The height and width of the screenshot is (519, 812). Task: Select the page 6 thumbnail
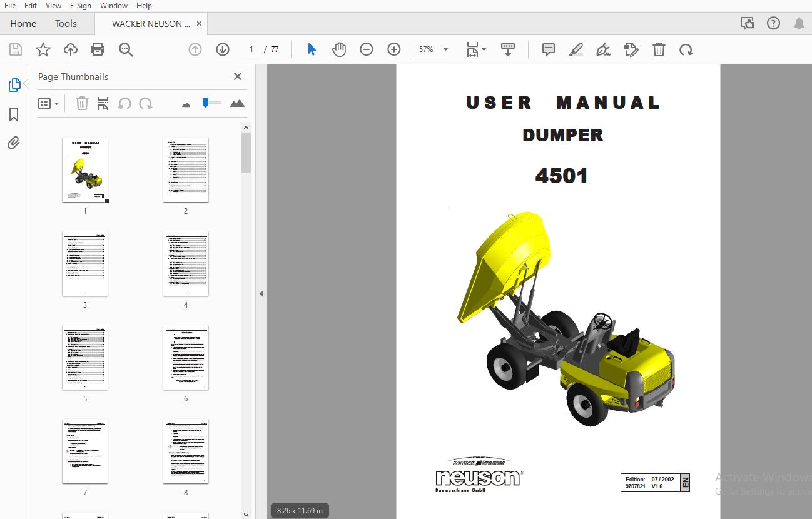(186, 358)
